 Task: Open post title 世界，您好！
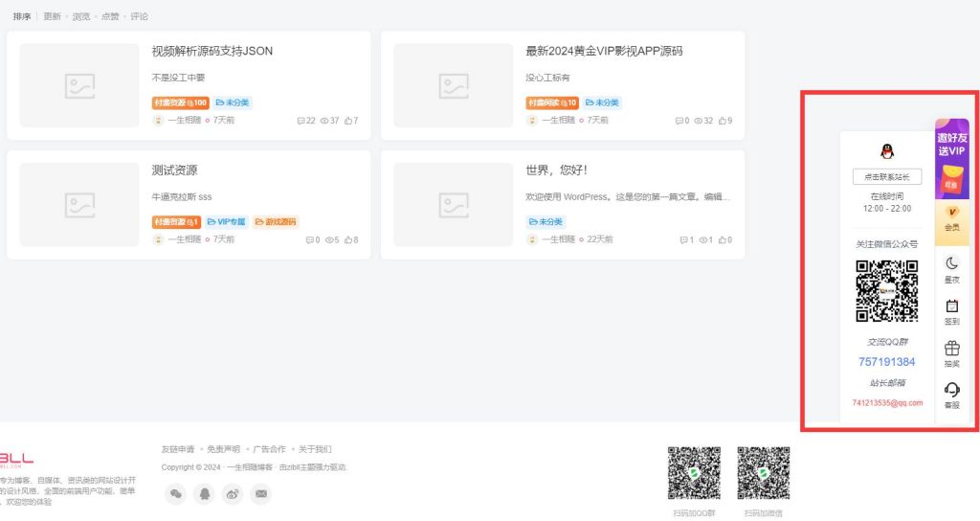(556, 170)
